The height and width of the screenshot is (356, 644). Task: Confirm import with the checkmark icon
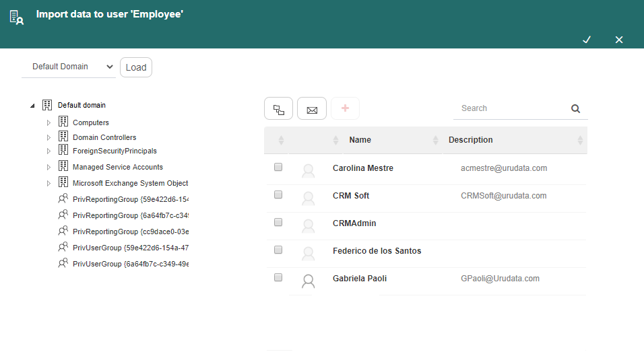(587, 40)
